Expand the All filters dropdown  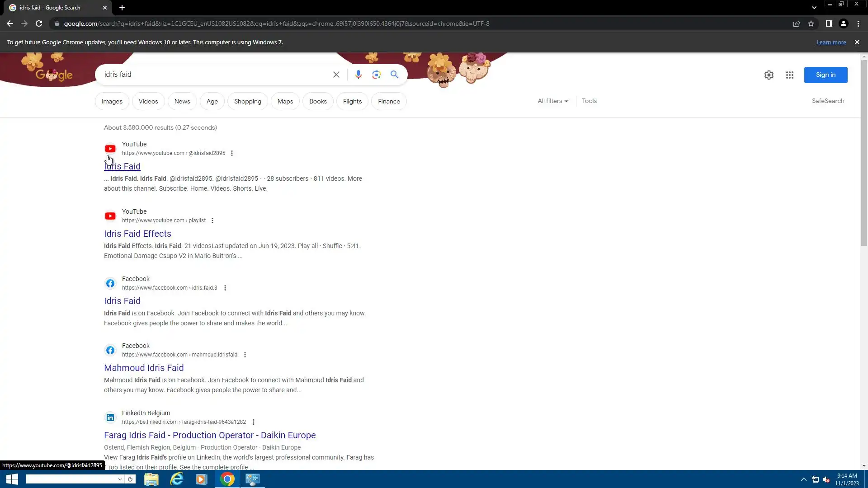pyautogui.click(x=552, y=101)
